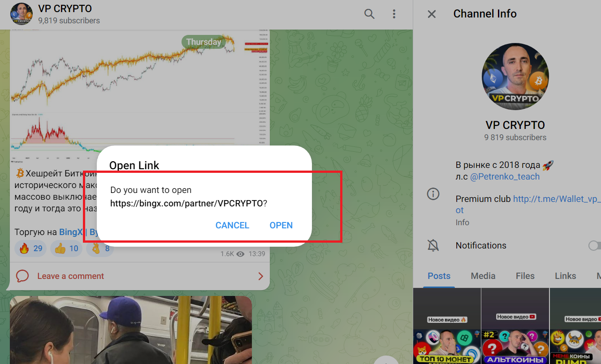Open the three-dot more options menu
Image resolution: width=601 pixels, height=364 pixels.
(x=394, y=14)
